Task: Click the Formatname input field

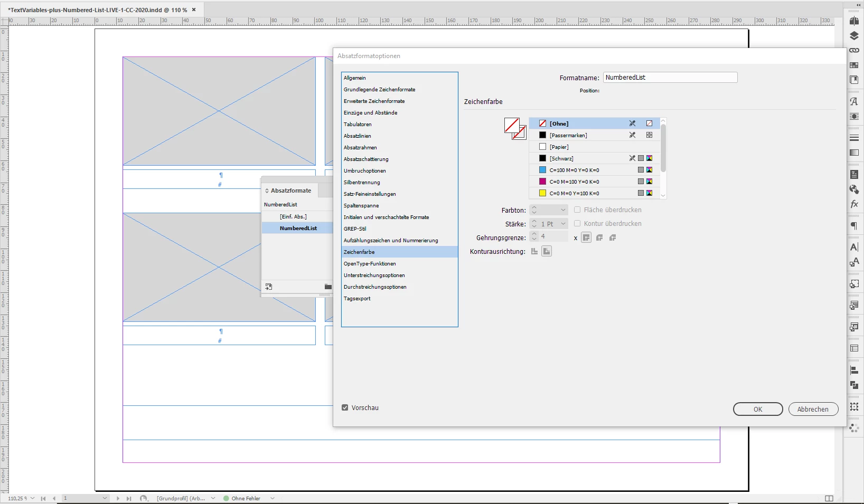Action: pos(670,77)
